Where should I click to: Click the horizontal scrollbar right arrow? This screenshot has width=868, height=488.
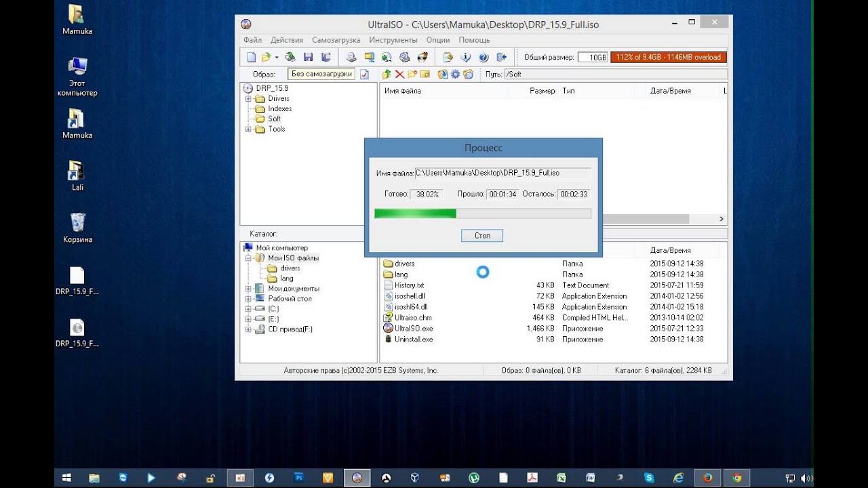pos(722,219)
